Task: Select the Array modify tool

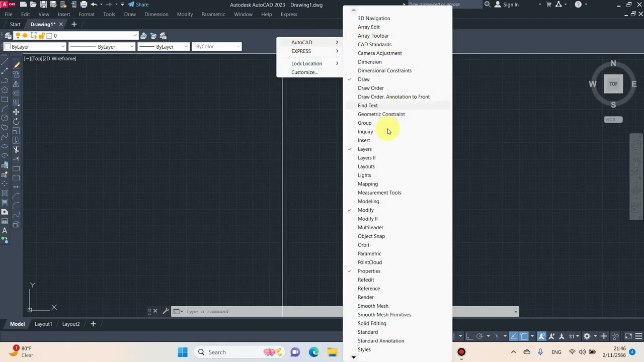Action: point(16,103)
